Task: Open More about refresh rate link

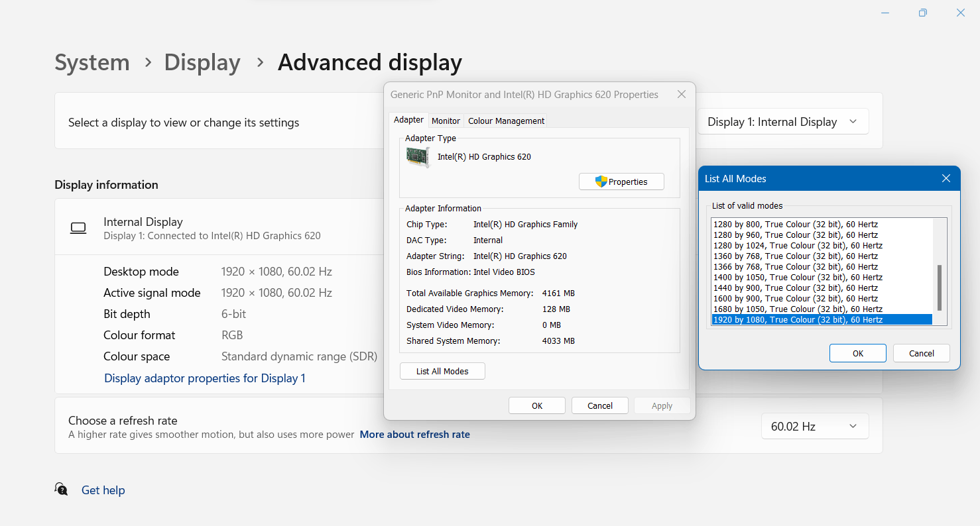Action: 414,435
